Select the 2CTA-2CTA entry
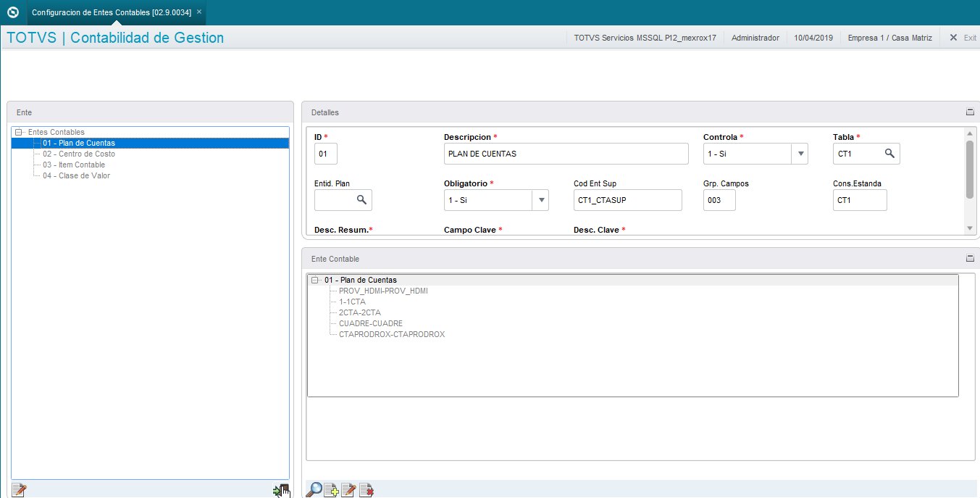 click(x=360, y=312)
